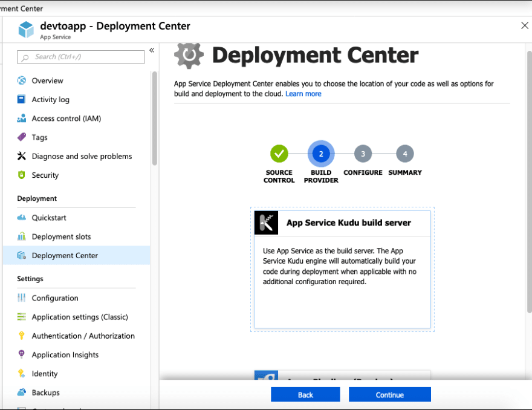This screenshot has height=410, width=532.
Task: Go to completed Source Control step
Action: click(x=279, y=154)
